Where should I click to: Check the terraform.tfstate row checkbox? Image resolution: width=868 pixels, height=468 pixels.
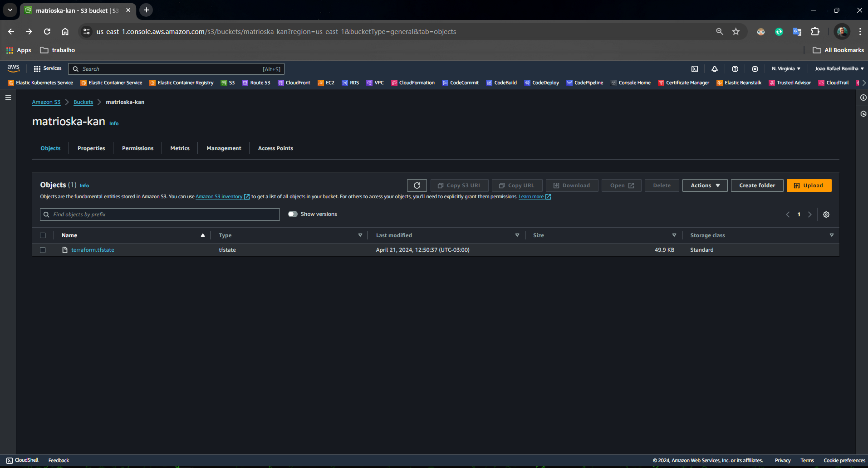pos(43,250)
